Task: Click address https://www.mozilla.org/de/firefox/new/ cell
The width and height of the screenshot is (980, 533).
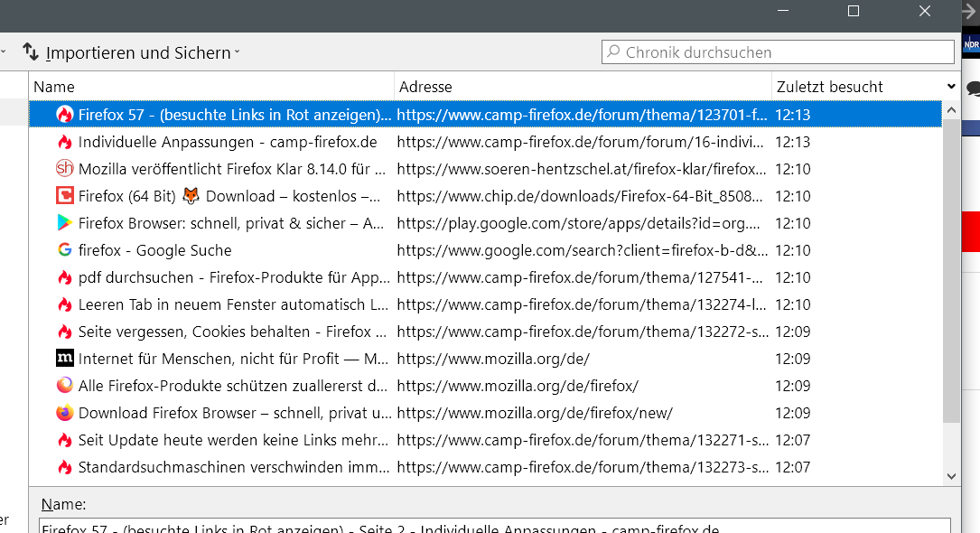Action: 535,413
